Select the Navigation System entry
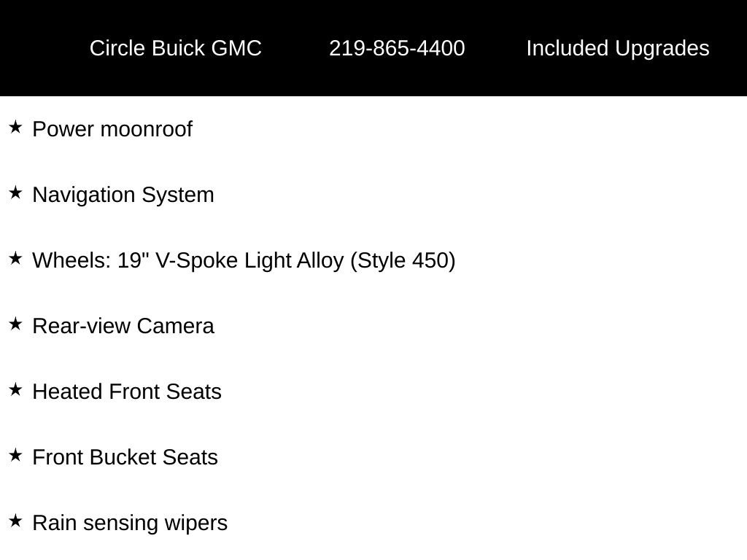The height and width of the screenshot is (560, 747). click(123, 195)
